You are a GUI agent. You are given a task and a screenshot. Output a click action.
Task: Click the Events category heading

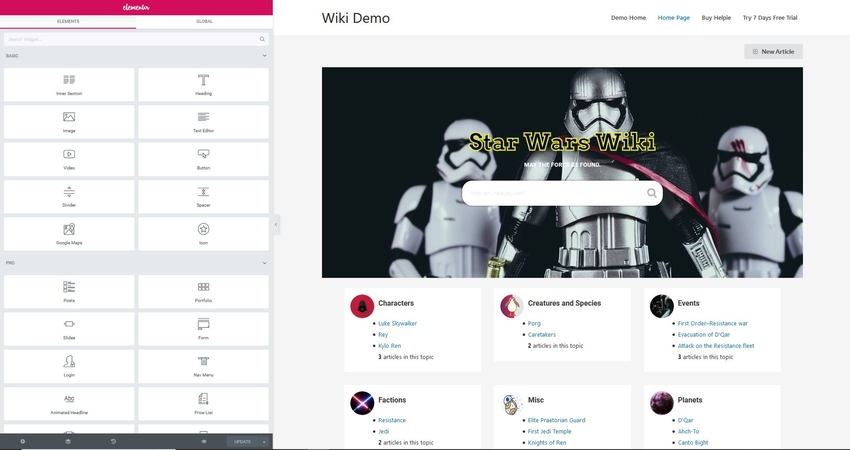point(688,303)
